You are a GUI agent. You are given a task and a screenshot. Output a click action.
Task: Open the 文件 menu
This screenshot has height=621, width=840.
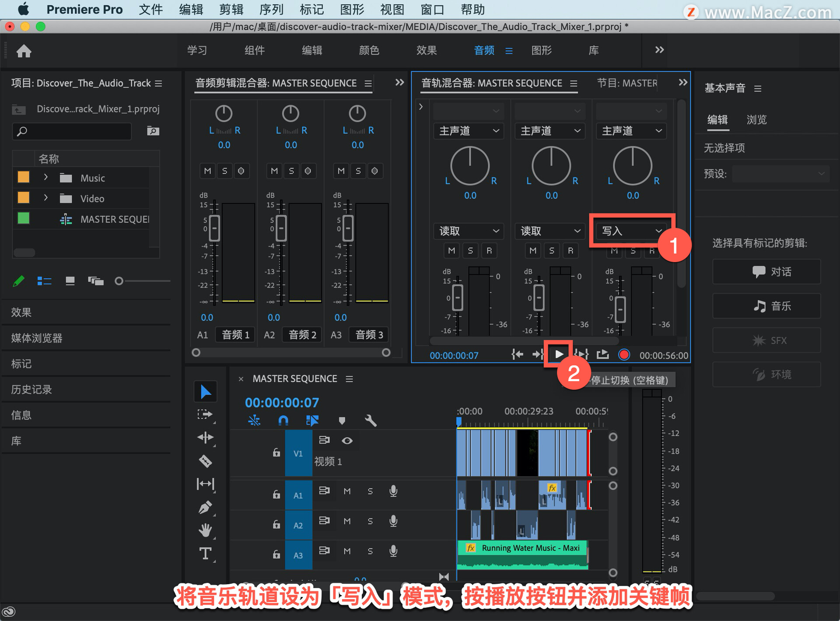coord(150,9)
